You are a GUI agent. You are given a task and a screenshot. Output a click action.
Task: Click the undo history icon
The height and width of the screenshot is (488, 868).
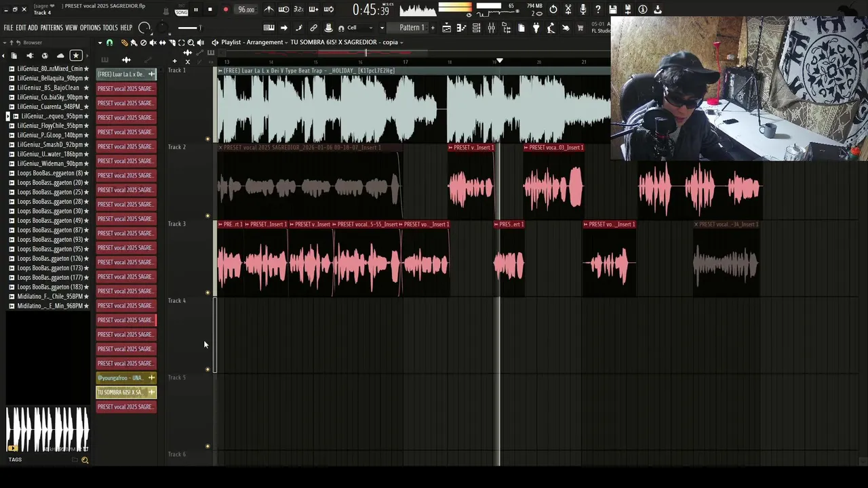click(x=553, y=9)
